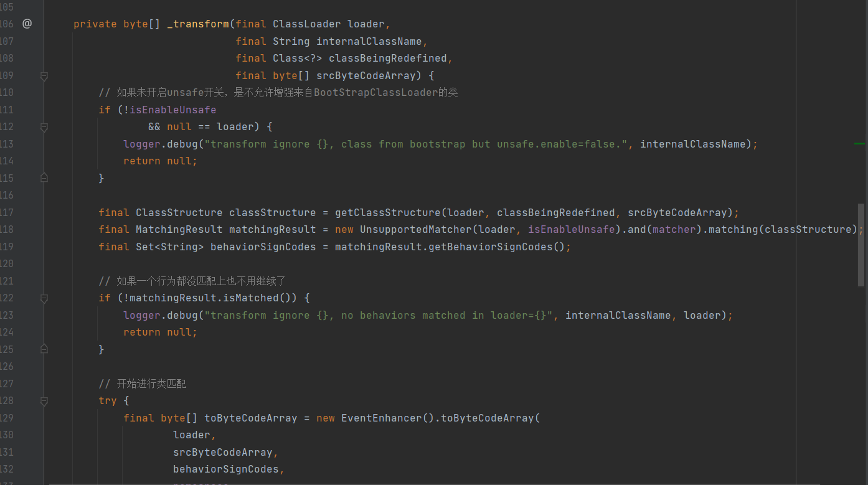Click the @ gutter icon beside _transform
This screenshot has height=485, width=868.
pyautogui.click(x=27, y=24)
